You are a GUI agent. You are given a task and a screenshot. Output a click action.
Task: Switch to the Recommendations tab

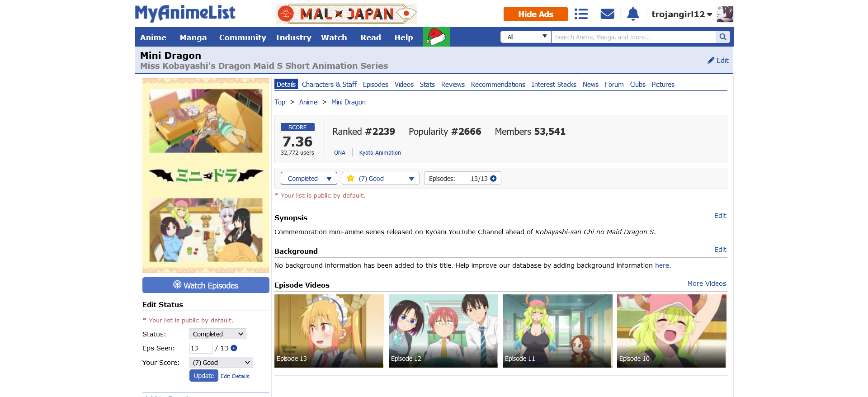point(498,85)
